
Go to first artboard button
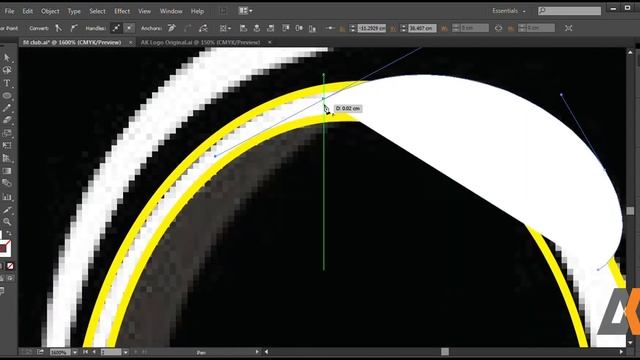(85, 352)
